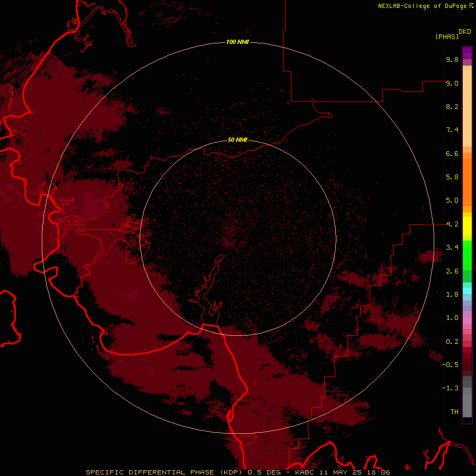Pick the orange band of the color scale
Image resolution: width=476 pixels, height=476 pixels.
(x=467, y=183)
